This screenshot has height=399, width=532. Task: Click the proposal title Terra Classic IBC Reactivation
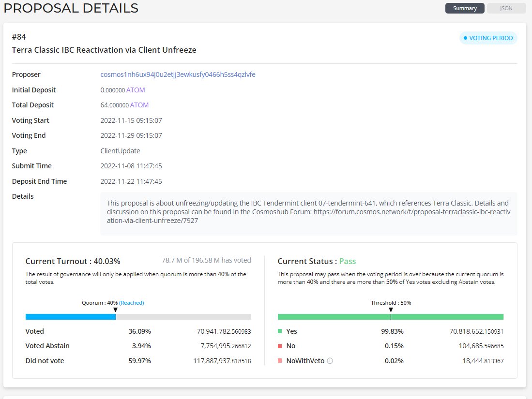104,50
